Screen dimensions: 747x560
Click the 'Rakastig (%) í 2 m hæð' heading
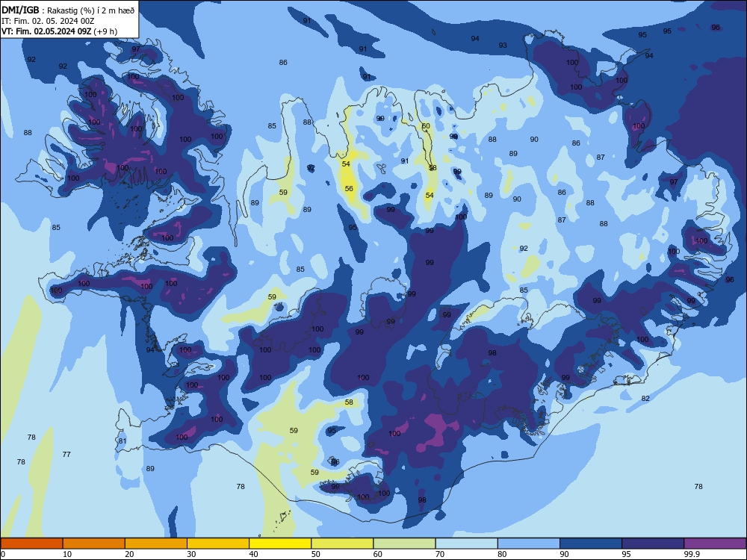coord(90,10)
